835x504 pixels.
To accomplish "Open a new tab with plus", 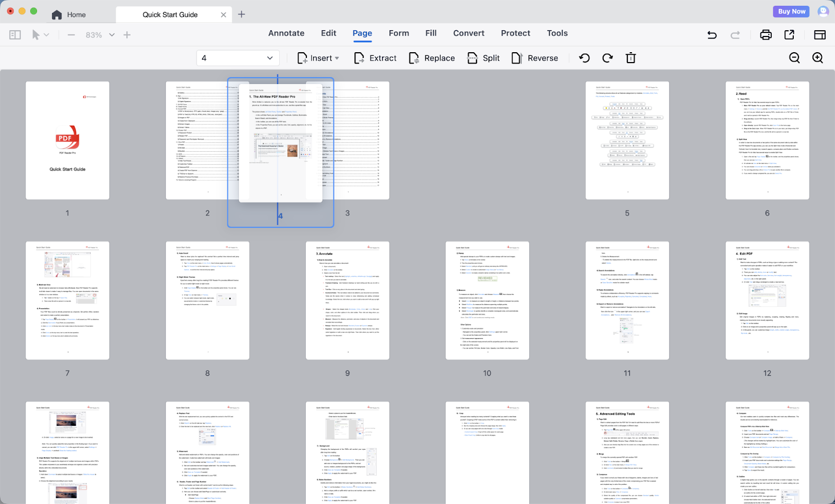I will point(241,15).
